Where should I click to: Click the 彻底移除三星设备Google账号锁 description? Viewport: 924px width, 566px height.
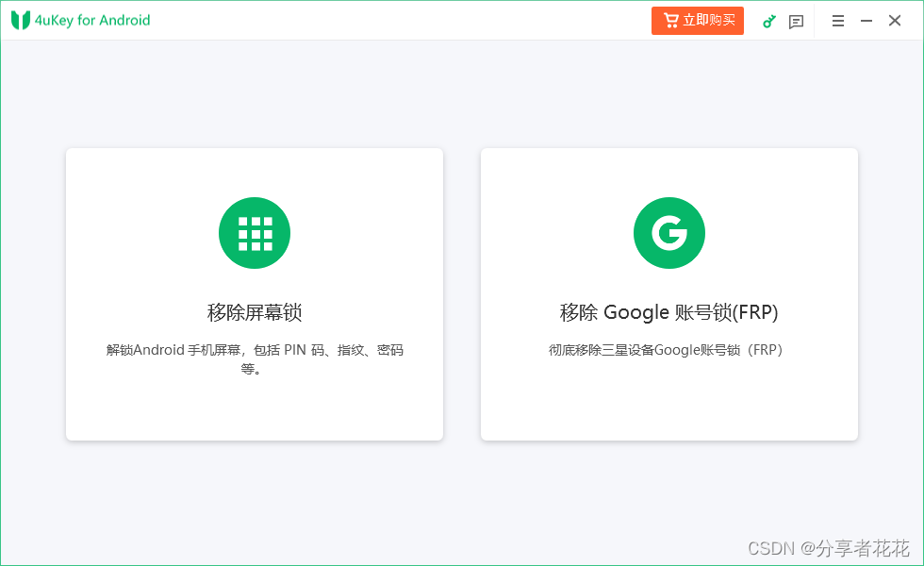666,350
